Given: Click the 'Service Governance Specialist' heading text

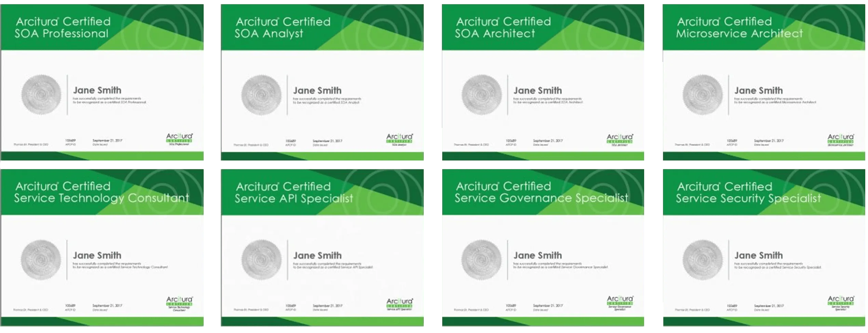Looking at the screenshot, I should pyautogui.click(x=541, y=198).
